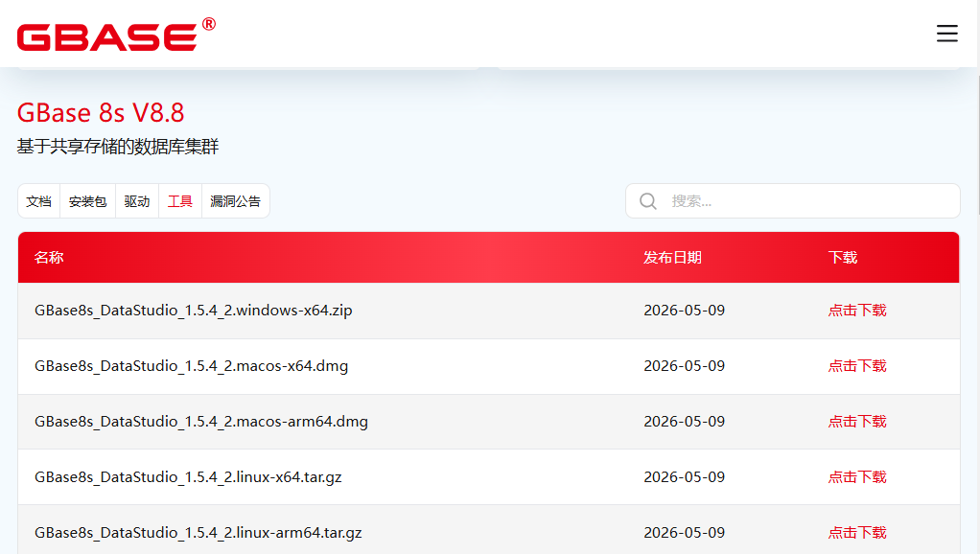Click the subtitle 基于共享存储的数据库集群
980x554 pixels.
point(118,147)
